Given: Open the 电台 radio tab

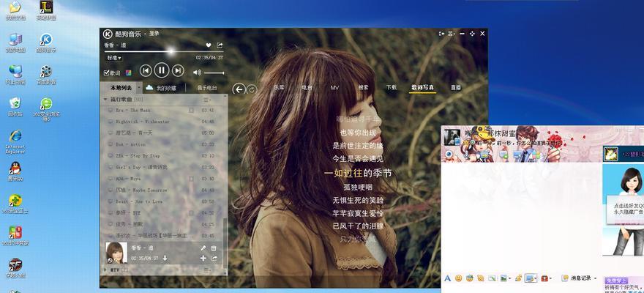Looking at the screenshot, I should tap(307, 87).
